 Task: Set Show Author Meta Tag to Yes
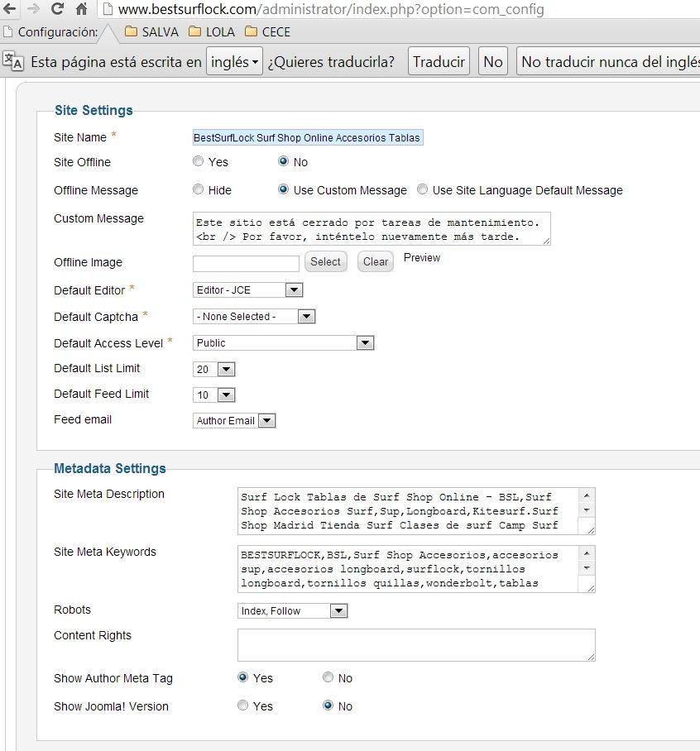tap(243, 677)
